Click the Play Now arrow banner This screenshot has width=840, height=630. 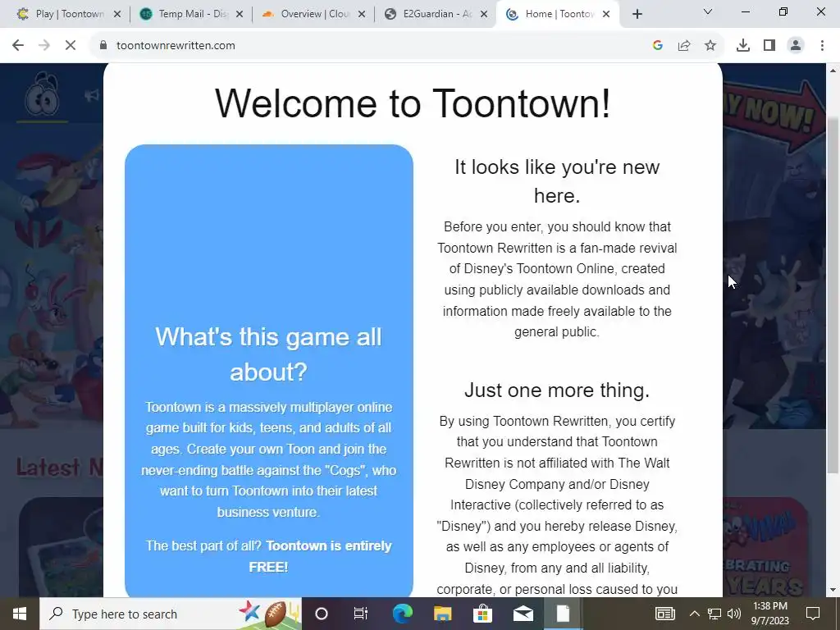pos(774,115)
